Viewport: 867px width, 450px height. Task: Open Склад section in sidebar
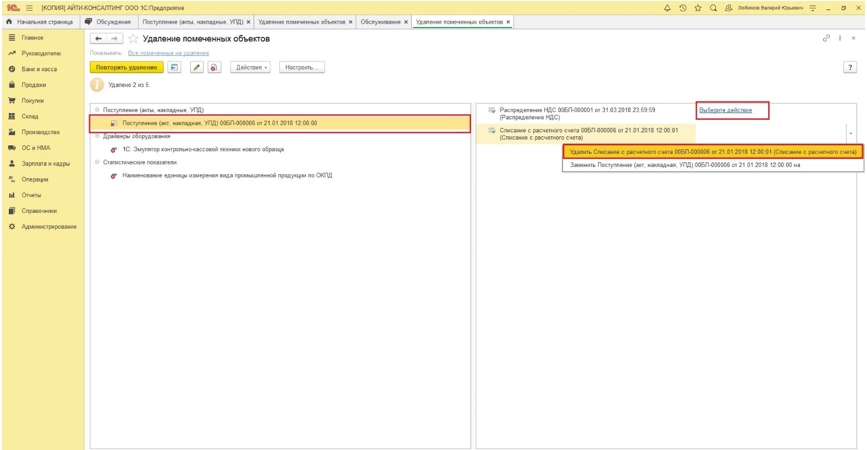coord(30,117)
